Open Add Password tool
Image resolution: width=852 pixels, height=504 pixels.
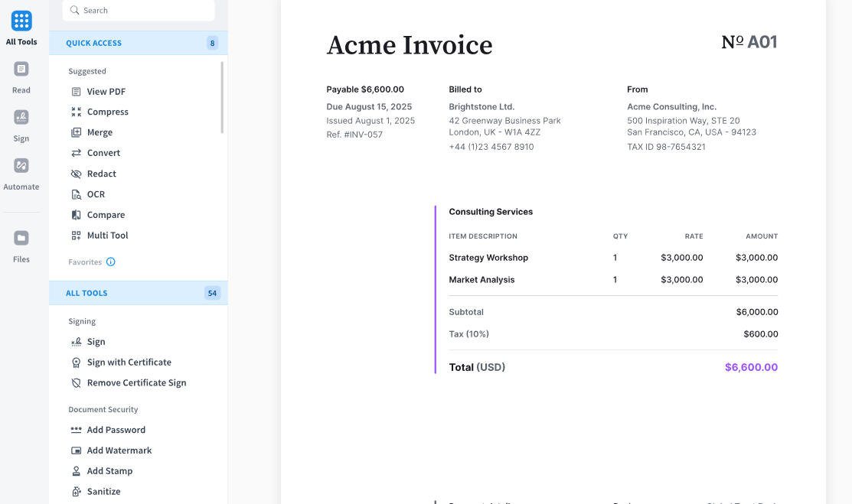[116, 430]
